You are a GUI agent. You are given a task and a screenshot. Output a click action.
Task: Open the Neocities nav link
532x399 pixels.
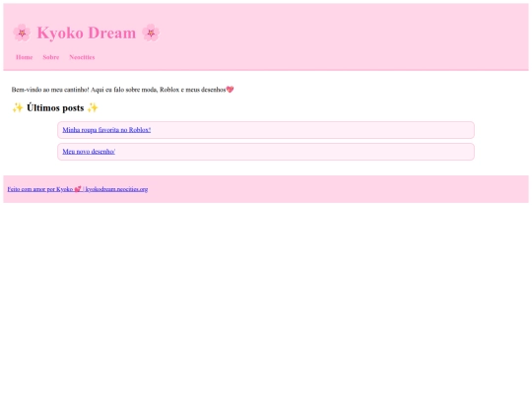(82, 57)
